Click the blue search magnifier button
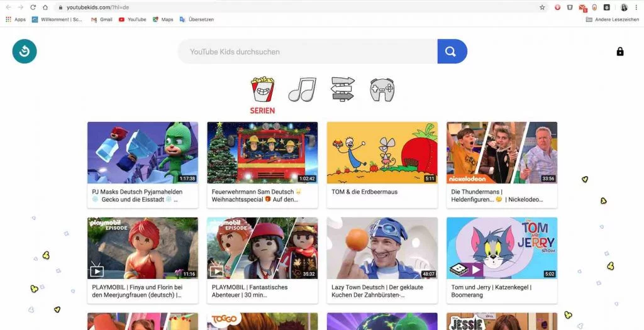Viewport: 644px width, 330px height. (x=452, y=52)
